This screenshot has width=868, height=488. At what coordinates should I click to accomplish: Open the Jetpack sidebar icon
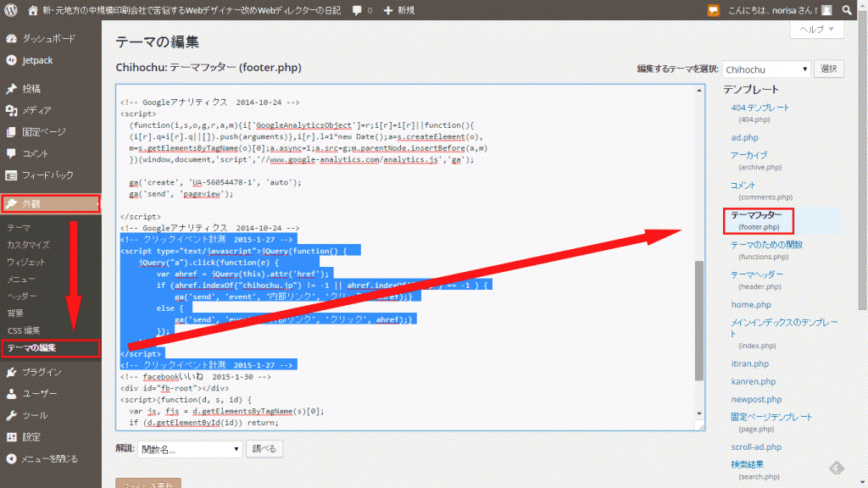(12, 60)
